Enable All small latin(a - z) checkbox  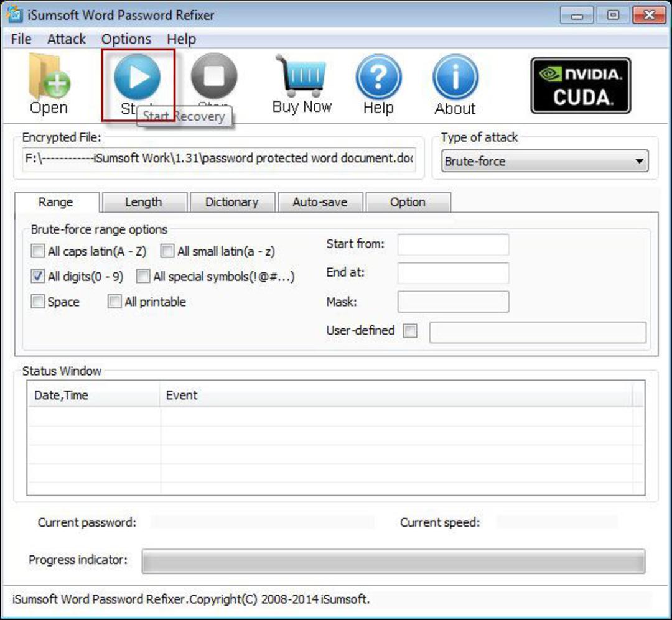tap(167, 251)
